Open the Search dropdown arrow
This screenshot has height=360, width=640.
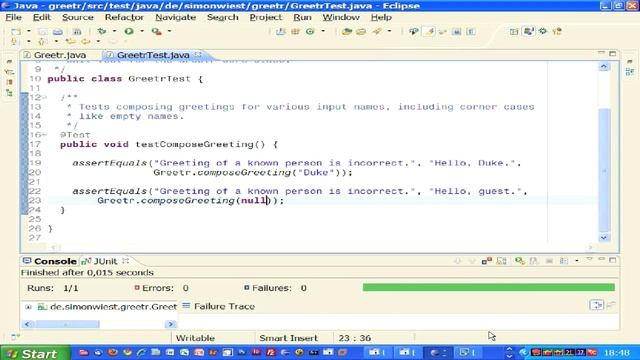coord(389,31)
